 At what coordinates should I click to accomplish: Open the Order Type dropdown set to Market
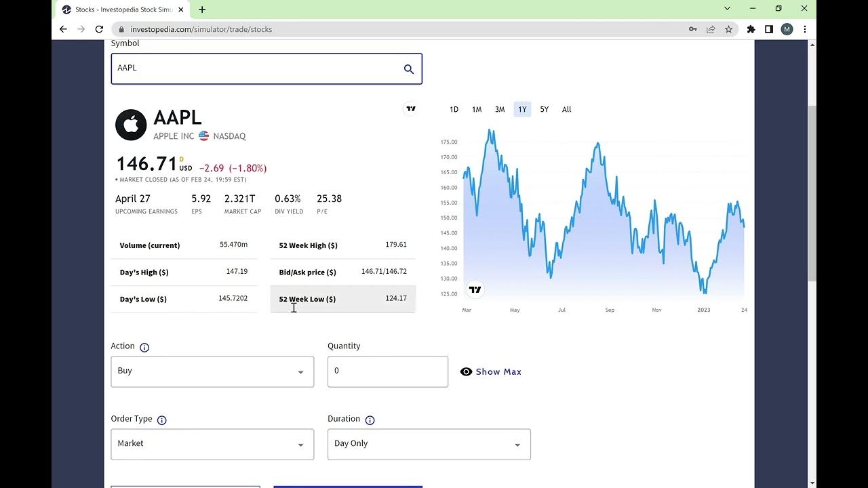point(212,444)
